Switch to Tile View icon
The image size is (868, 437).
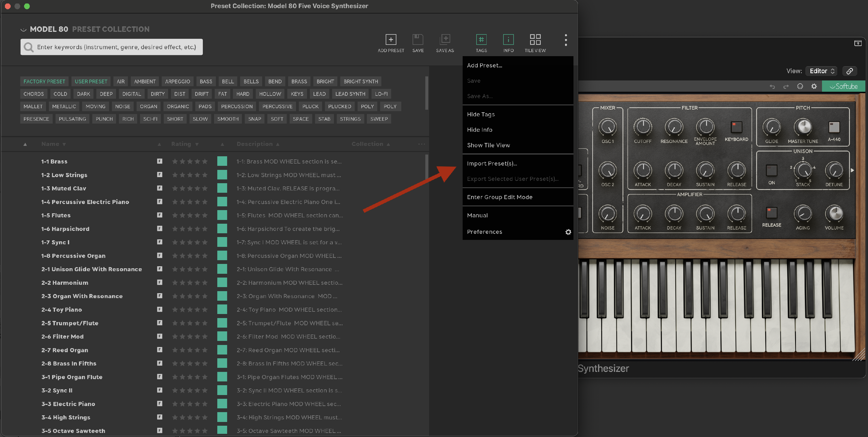535,39
